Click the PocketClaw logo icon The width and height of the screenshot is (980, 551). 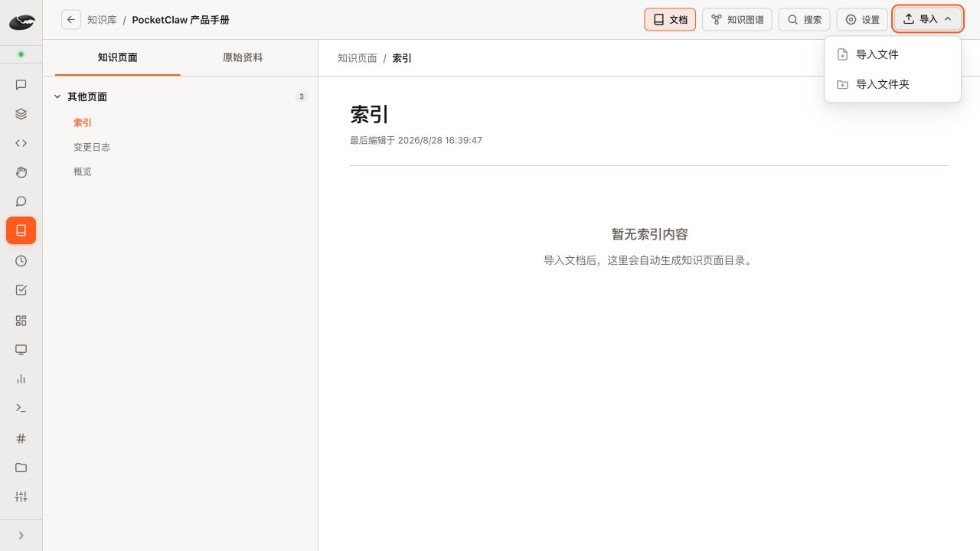point(21,22)
